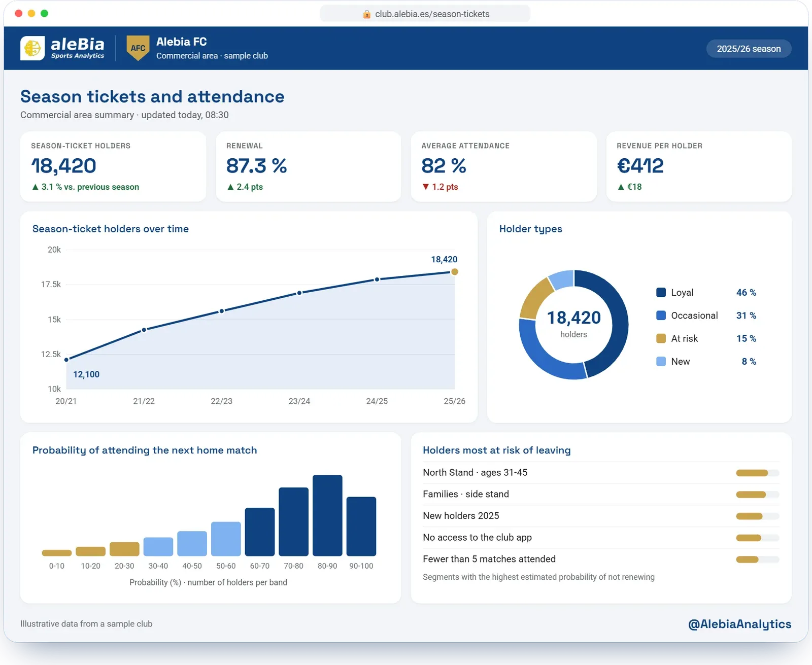
Task: Click the @AlebiaAnalytics handle link
Action: tap(739, 624)
